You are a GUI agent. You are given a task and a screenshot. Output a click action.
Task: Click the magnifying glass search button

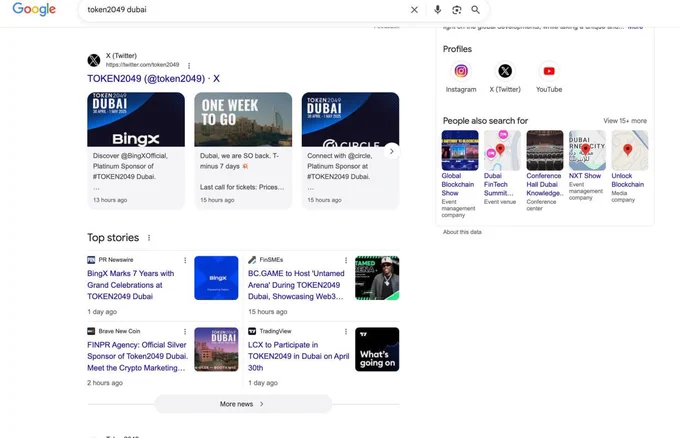pyautogui.click(x=476, y=10)
